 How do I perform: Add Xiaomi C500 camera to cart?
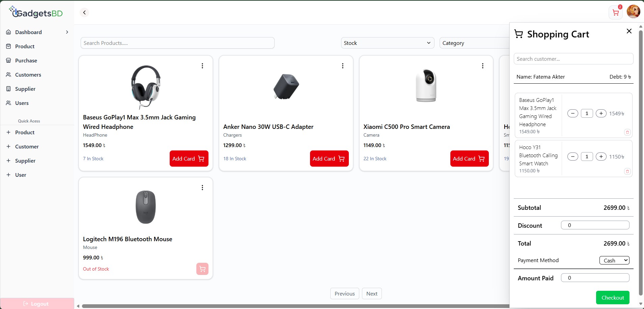click(469, 159)
